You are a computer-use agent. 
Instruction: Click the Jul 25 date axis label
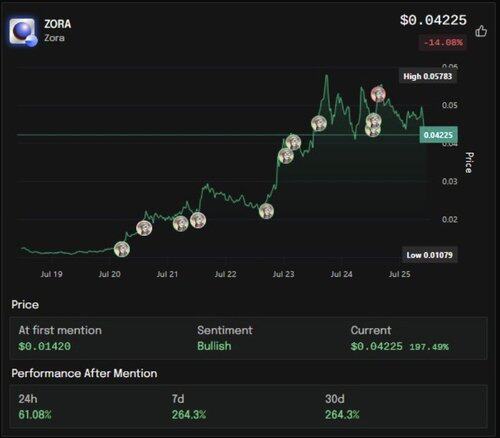(399, 274)
